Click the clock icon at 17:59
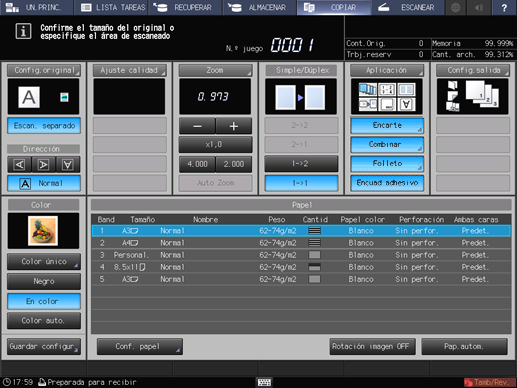The image size is (517, 388). pos(6,382)
